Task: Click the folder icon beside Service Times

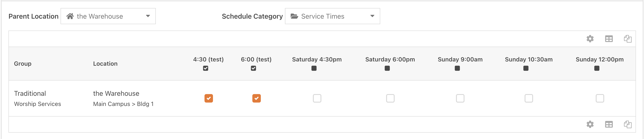Action: 294,16
